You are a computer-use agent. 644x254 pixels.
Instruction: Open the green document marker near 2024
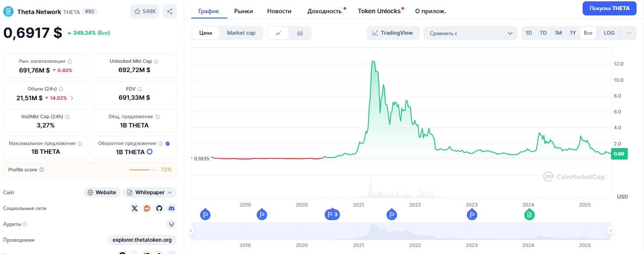pyautogui.click(x=530, y=214)
